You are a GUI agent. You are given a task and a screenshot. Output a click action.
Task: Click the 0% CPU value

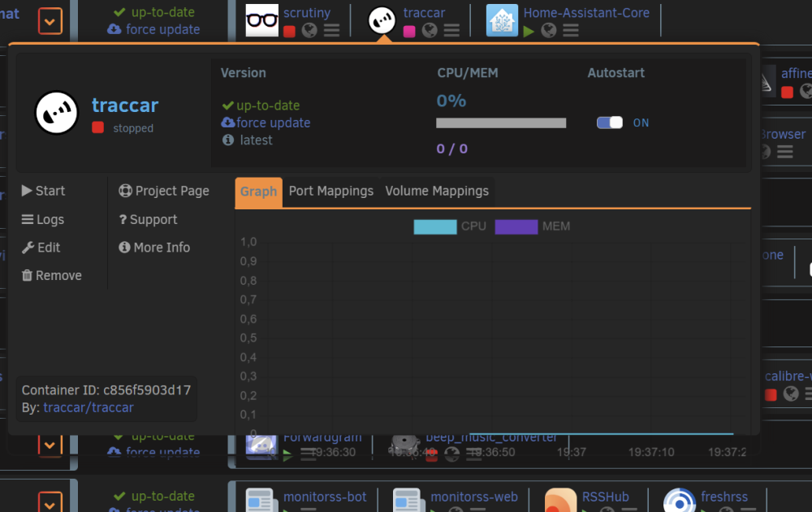tap(451, 101)
